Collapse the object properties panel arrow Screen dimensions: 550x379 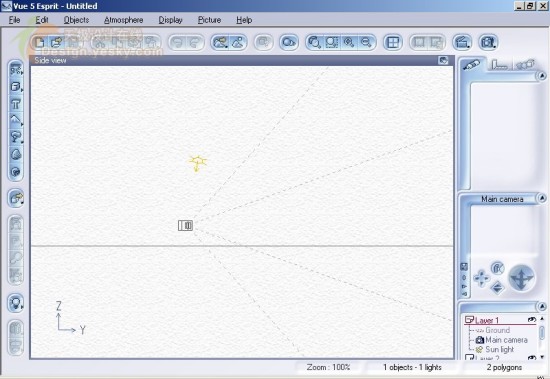[x=542, y=75]
